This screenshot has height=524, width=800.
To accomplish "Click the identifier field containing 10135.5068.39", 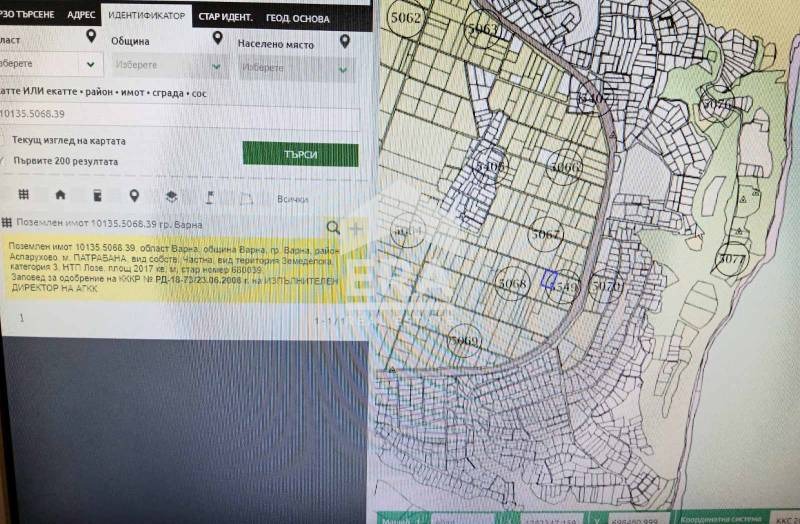I will [180, 115].
